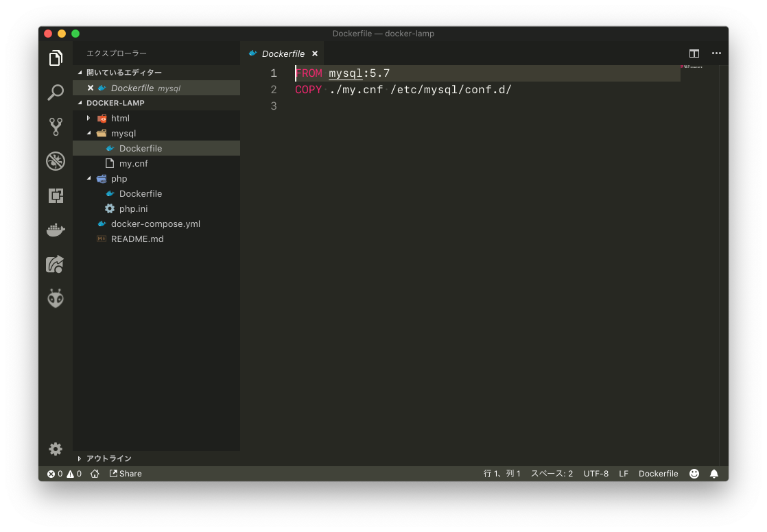Click the /etc/mysql/conf.d/ path text
The image size is (767, 532).
coord(451,90)
